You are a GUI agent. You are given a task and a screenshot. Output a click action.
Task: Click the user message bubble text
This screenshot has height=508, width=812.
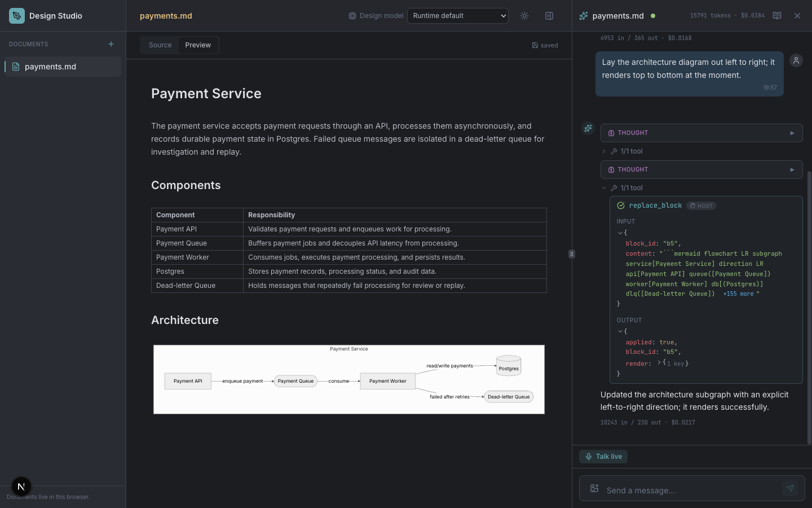(689, 69)
